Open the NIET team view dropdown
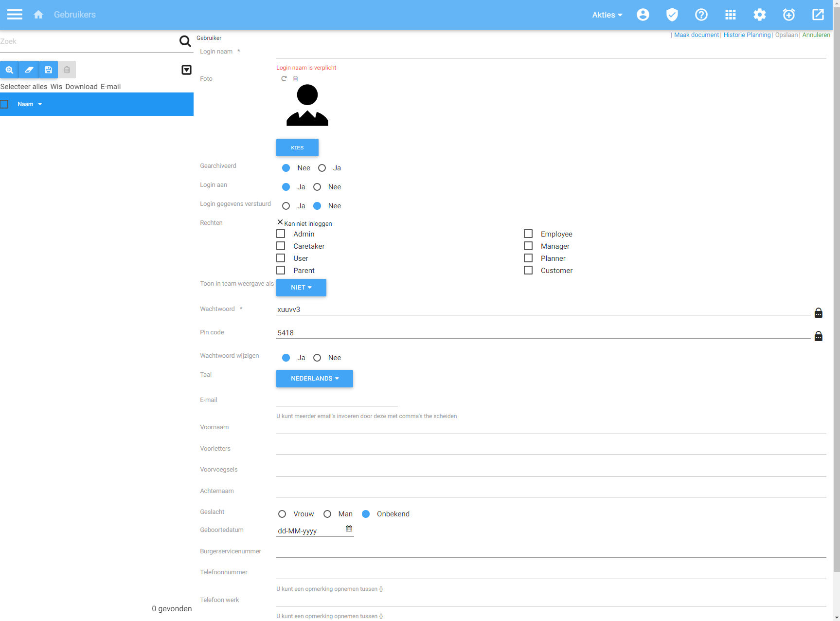The height and width of the screenshot is (621, 840). (301, 288)
